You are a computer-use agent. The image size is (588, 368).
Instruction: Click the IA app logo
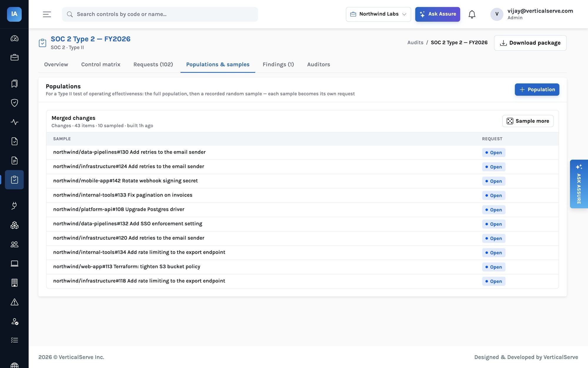(x=14, y=14)
